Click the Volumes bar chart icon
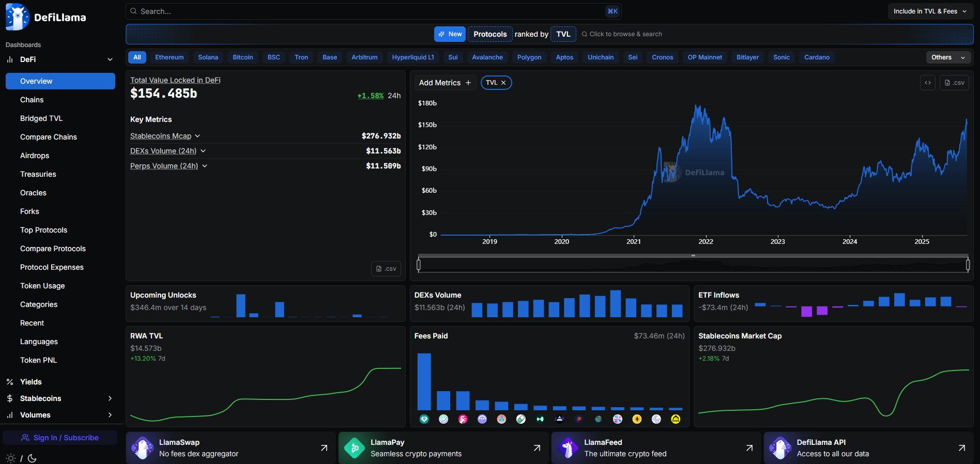 click(10, 415)
